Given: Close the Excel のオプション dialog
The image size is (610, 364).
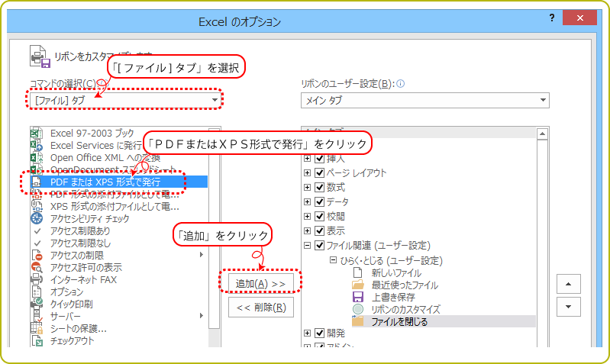Looking at the screenshot, I should tap(579, 18).
